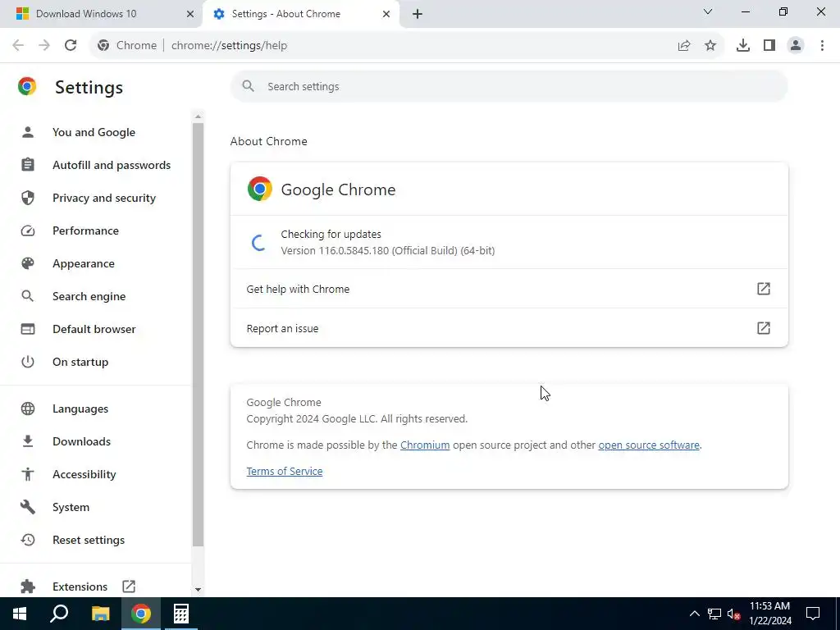Click the sidebar scrollbar thumb
The width and height of the screenshot is (840, 630).
(x=198, y=335)
